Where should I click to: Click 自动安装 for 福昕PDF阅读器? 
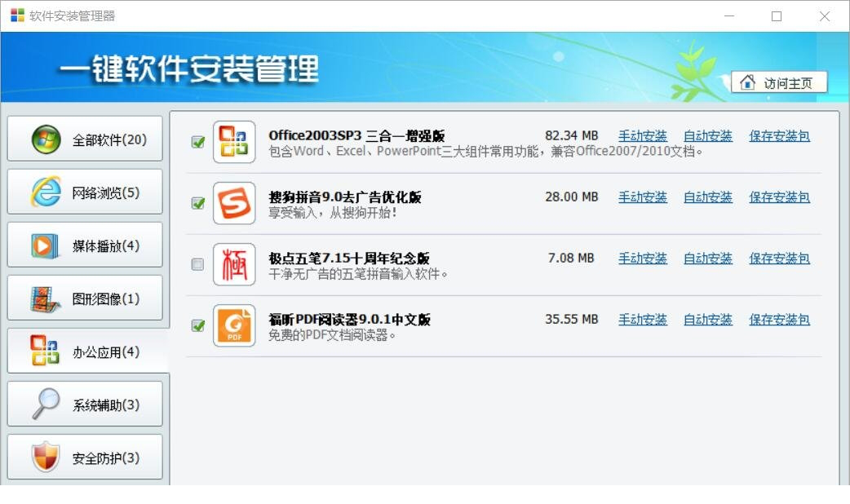coord(707,320)
